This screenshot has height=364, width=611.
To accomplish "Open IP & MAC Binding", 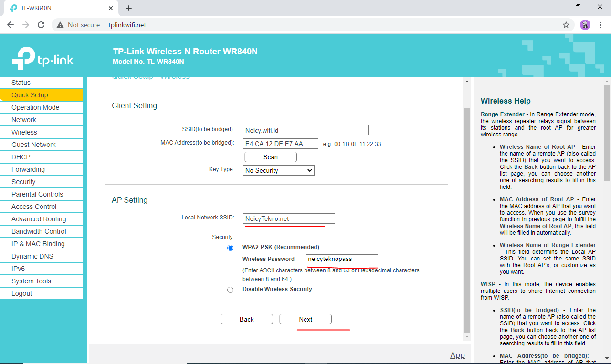I will click(x=41, y=244).
